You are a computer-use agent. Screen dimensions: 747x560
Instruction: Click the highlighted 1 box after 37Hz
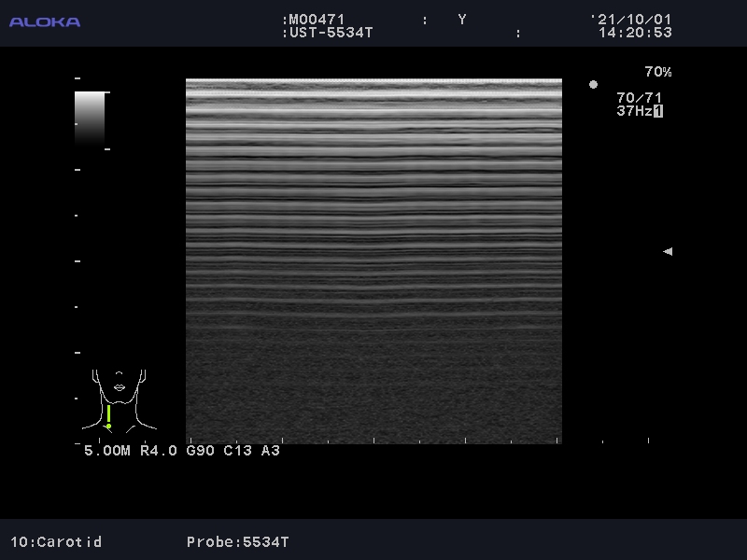tap(658, 111)
